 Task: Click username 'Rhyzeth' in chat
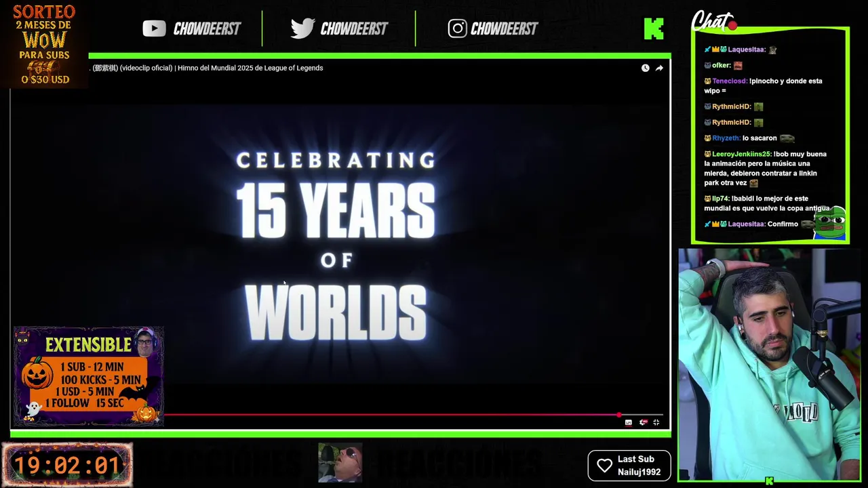coord(726,138)
